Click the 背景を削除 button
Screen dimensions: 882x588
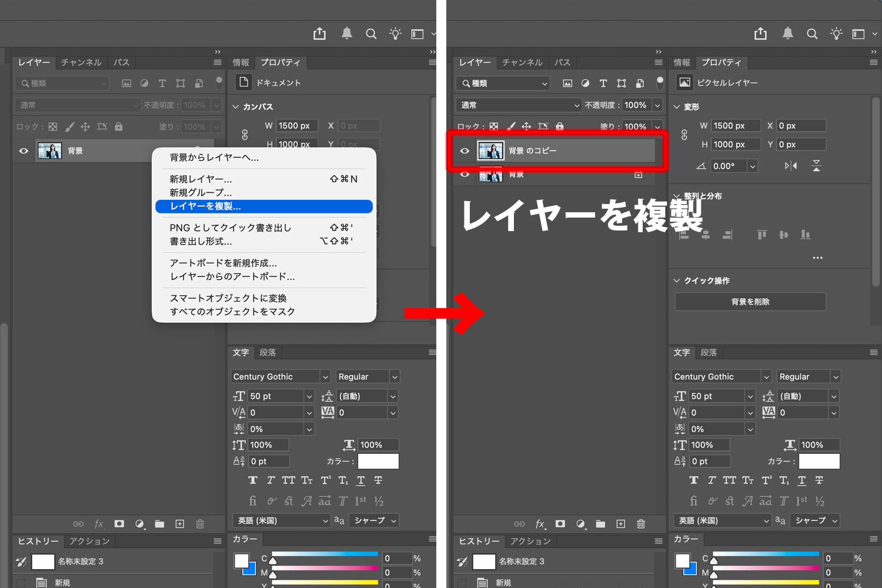point(750,302)
